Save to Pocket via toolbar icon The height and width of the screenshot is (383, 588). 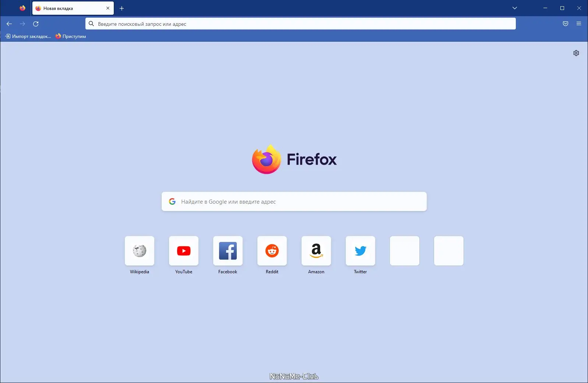click(566, 24)
